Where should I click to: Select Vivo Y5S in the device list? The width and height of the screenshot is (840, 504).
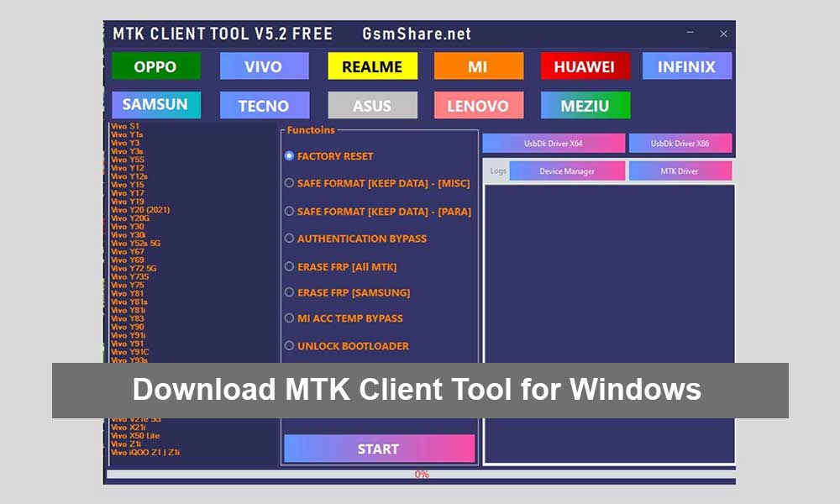coord(128,160)
